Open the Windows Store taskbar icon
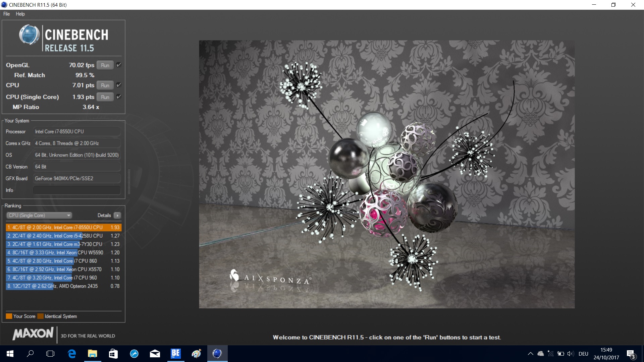Screen dimensions: 644x362 point(113,354)
